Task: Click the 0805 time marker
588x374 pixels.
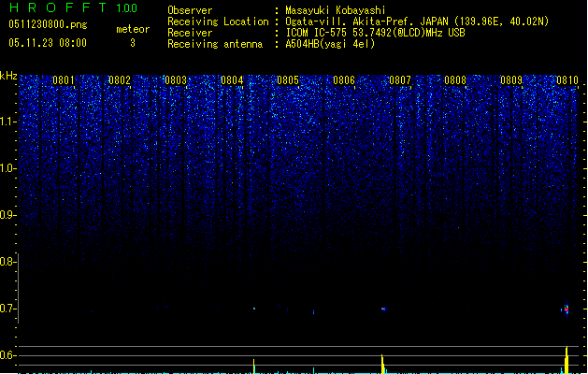Action: tap(288, 80)
